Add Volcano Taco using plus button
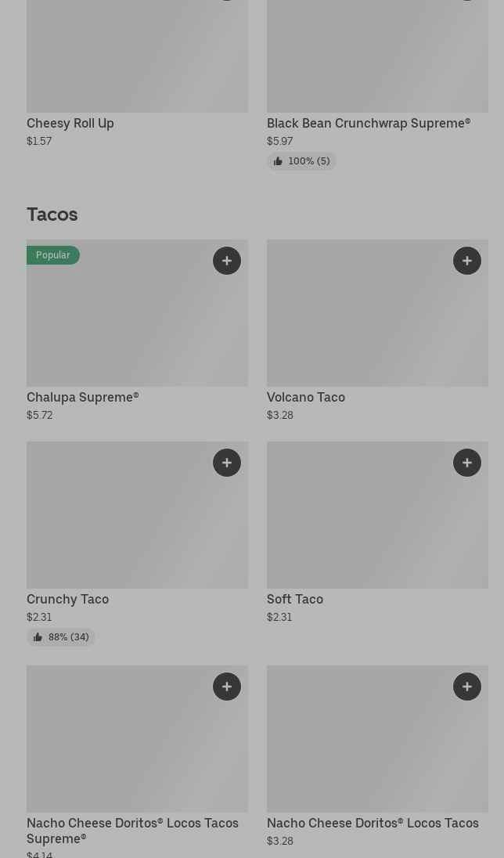504x858 pixels. pos(466,261)
